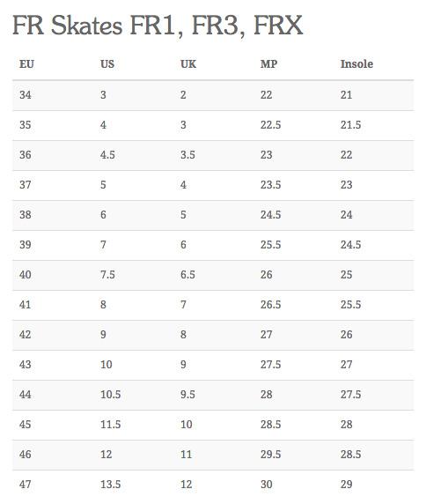Image resolution: width=426 pixels, height=504 pixels.
Task: Click Insole value 29 cell
Action: click(347, 485)
